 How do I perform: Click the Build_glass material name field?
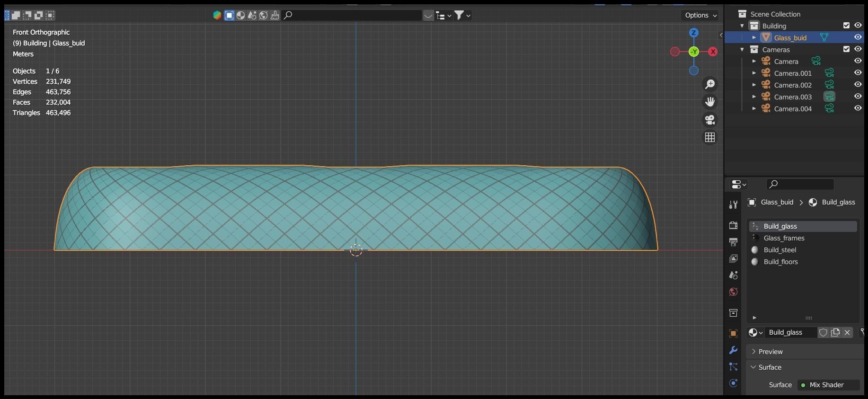pyautogui.click(x=791, y=332)
